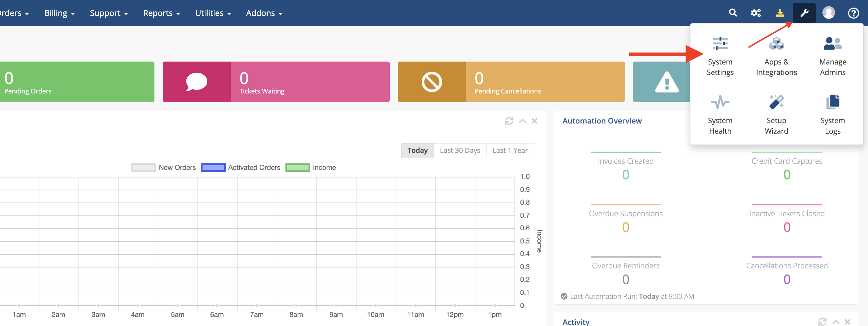This screenshot has width=868, height=326.
Task: Open System Settings from the wrench menu
Action: [720, 57]
